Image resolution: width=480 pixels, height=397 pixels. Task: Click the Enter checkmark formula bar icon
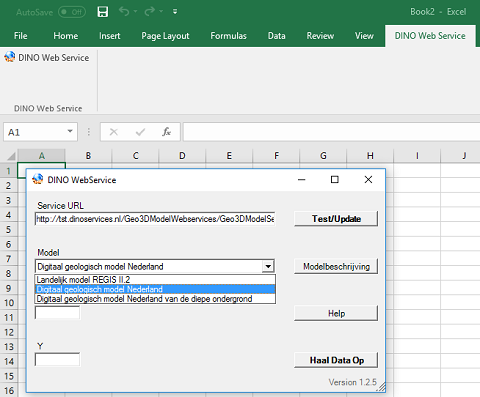pyautogui.click(x=140, y=132)
